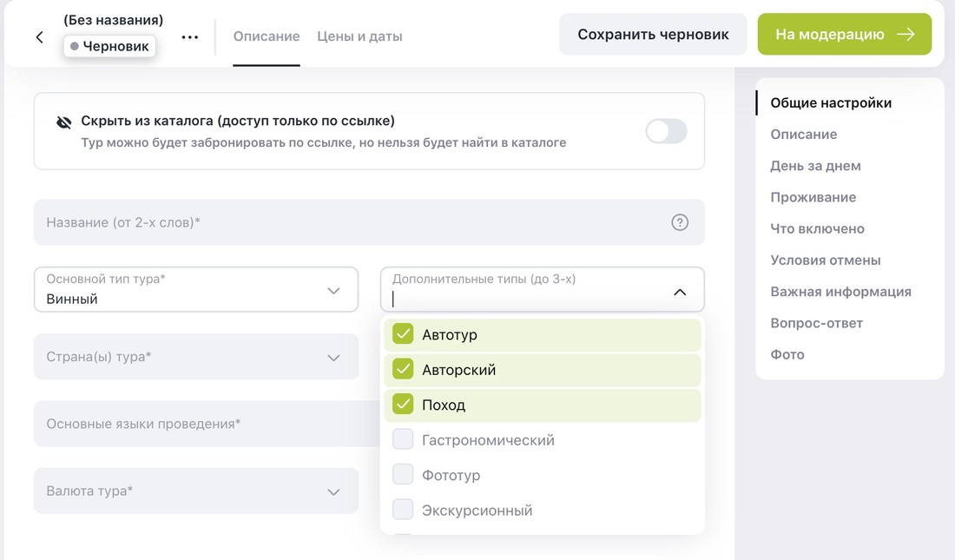
Task: Open the Что включено section
Action: tap(817, 228)
